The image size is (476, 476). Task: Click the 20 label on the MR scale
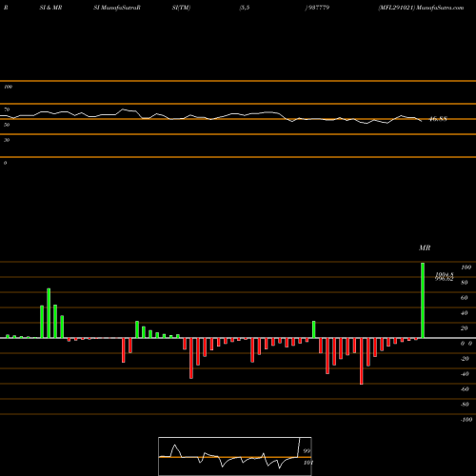coord(465,328)
